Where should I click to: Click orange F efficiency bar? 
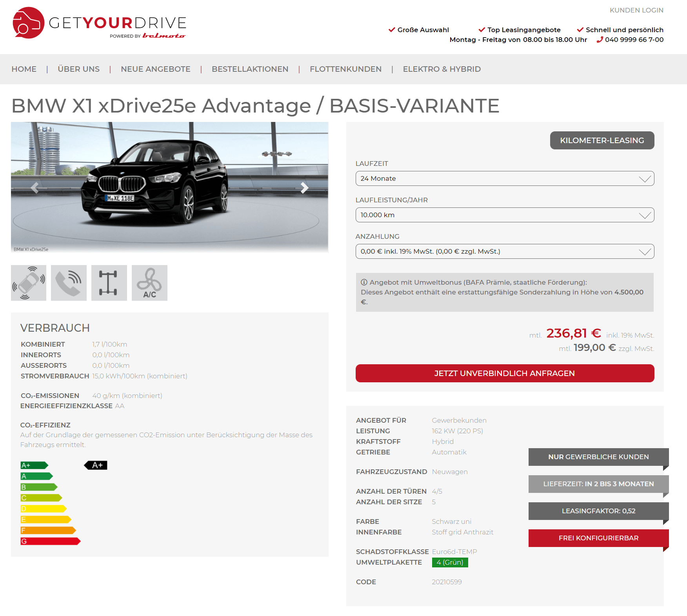pyautogui.click(x=49, y=530)
